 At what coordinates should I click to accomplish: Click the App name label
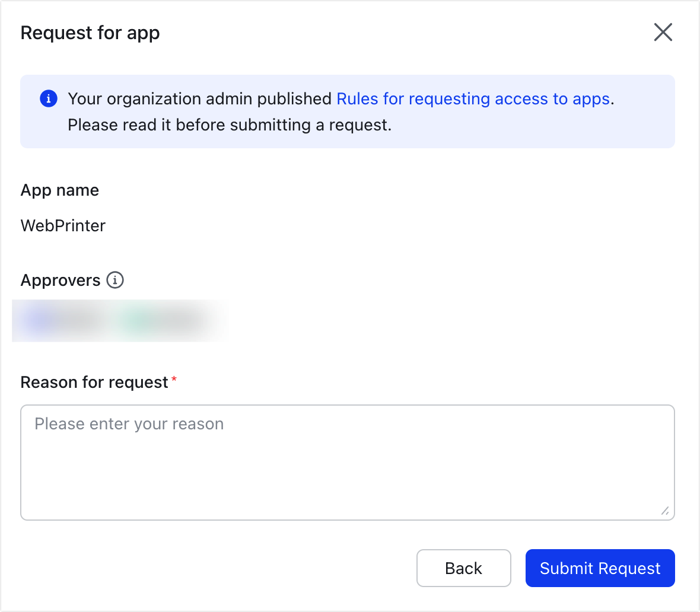tap(59, 190)
